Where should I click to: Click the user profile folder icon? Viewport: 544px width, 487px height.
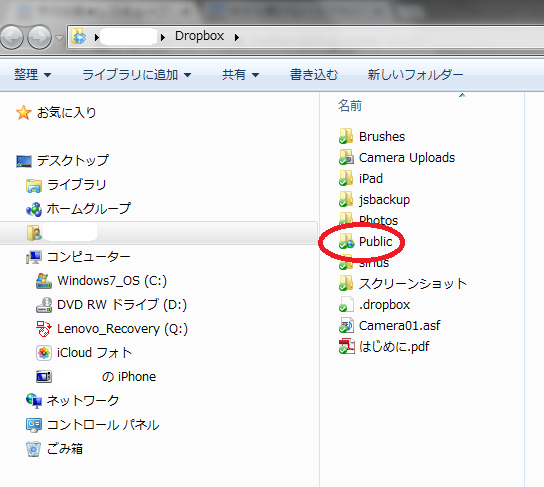34,233
